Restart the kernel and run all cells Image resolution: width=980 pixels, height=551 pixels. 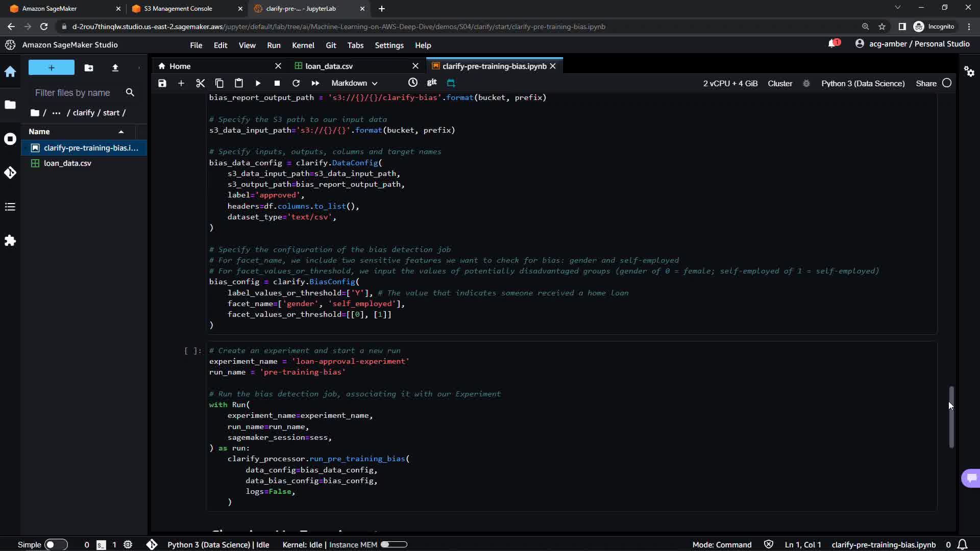315,83
